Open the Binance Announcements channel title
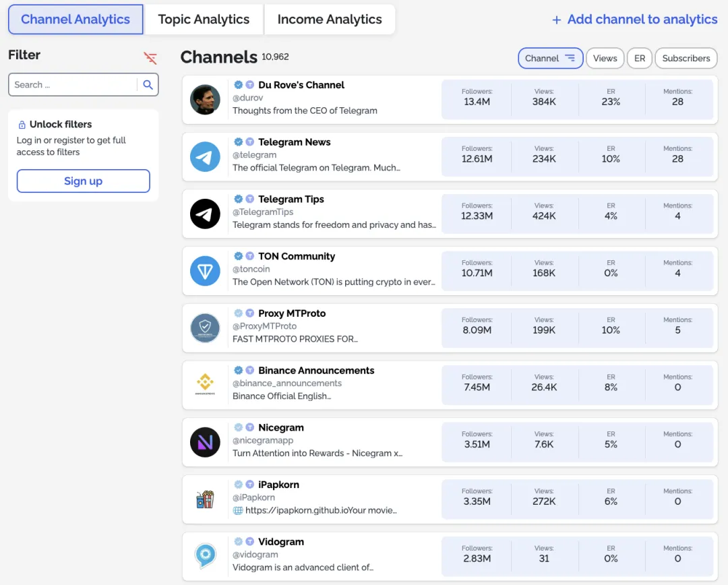Image resolution: width=728 pixels, height=585 pixels. (316, 371)
